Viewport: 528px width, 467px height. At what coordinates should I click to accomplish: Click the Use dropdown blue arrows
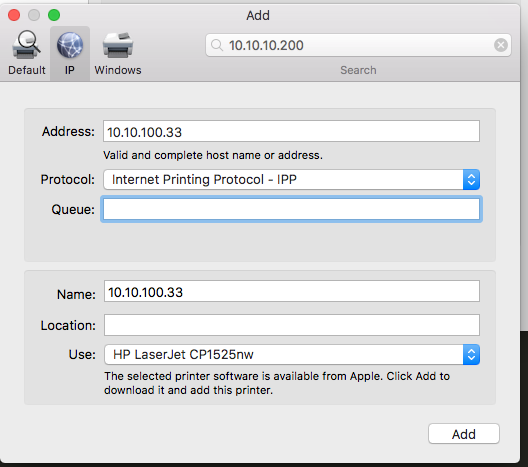(471, 355)
